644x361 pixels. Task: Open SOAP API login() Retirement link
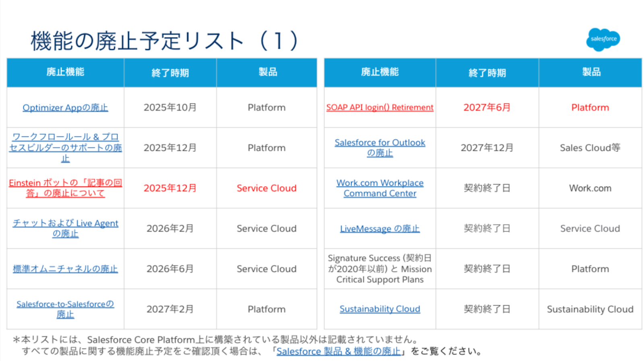click(x=380, y=107)
